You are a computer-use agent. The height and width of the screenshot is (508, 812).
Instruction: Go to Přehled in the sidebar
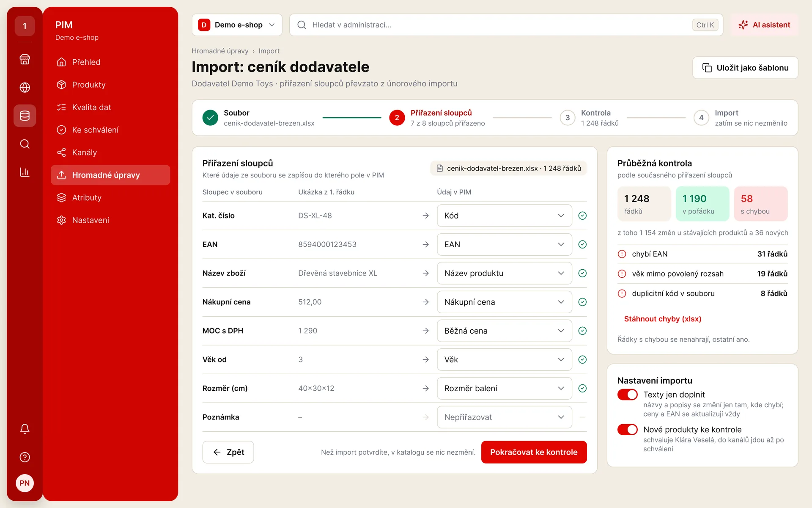pos(110,62)
